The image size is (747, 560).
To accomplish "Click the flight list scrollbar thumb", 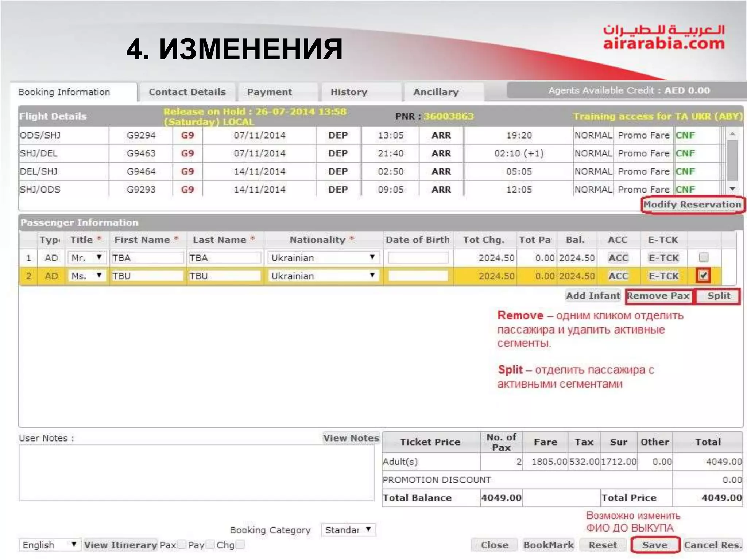I will pyautogui.click(x=732, y=160).
